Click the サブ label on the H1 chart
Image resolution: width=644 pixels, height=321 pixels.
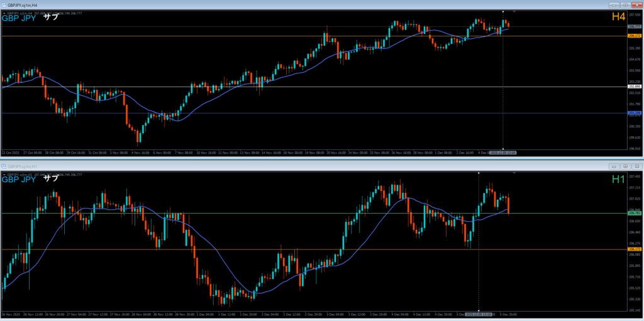(x=51, y=179)
